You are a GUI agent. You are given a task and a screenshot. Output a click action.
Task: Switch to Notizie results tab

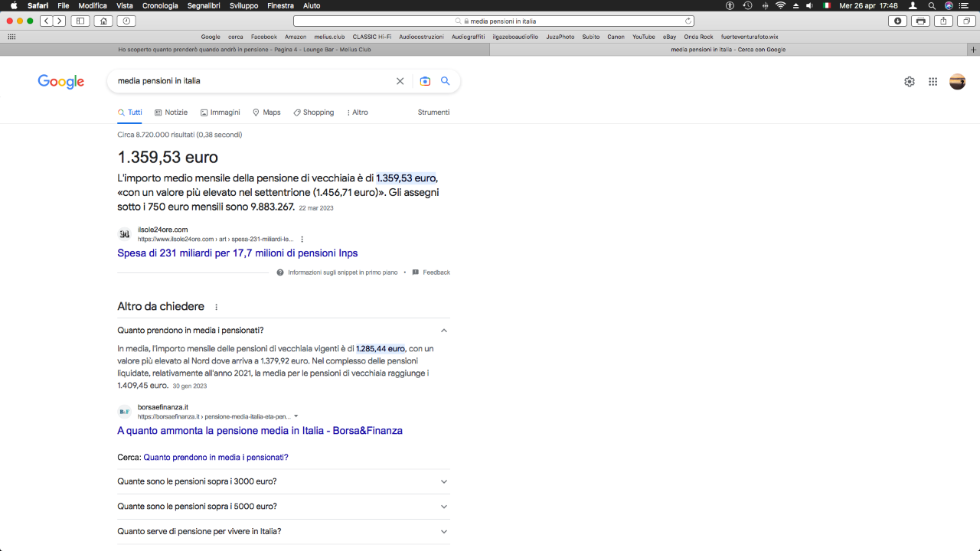coord(171,112)
